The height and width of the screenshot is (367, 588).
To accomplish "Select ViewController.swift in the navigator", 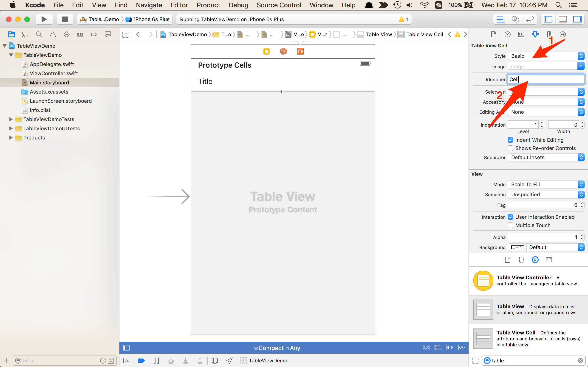I will (x=54, y=73).
